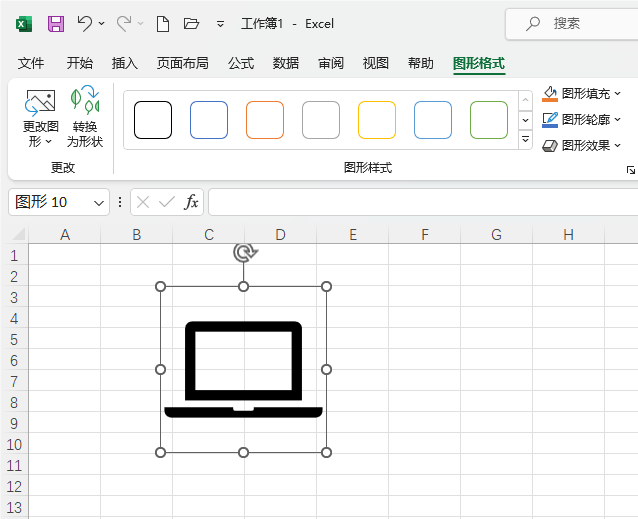The width and height of the screenshot is (638, 519).
Task: Choose the green outline graphic style
Action: (x=489, y=120)
